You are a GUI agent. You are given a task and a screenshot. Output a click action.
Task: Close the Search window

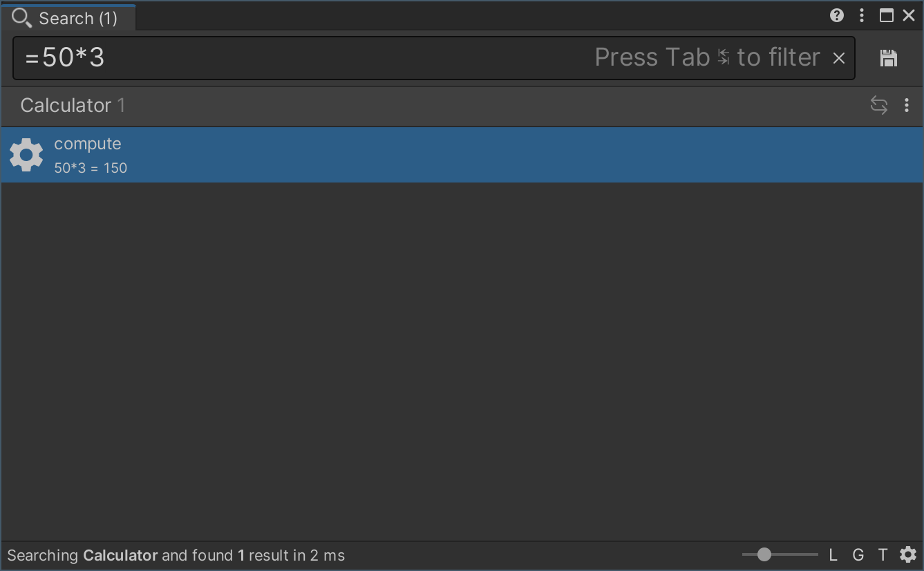[909, 15]
